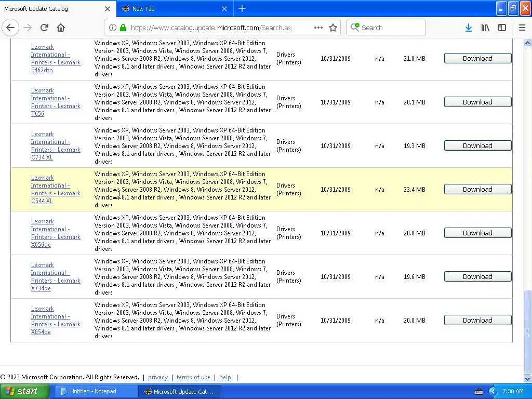
Task: Click the keyboard icon in system tray
Action: point(478,392)
